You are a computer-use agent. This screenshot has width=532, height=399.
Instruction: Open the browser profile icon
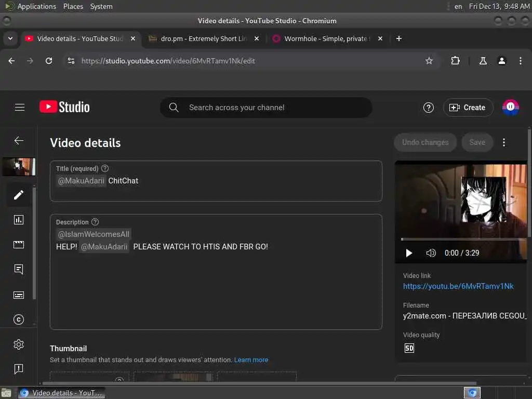[x=502, y=61]
